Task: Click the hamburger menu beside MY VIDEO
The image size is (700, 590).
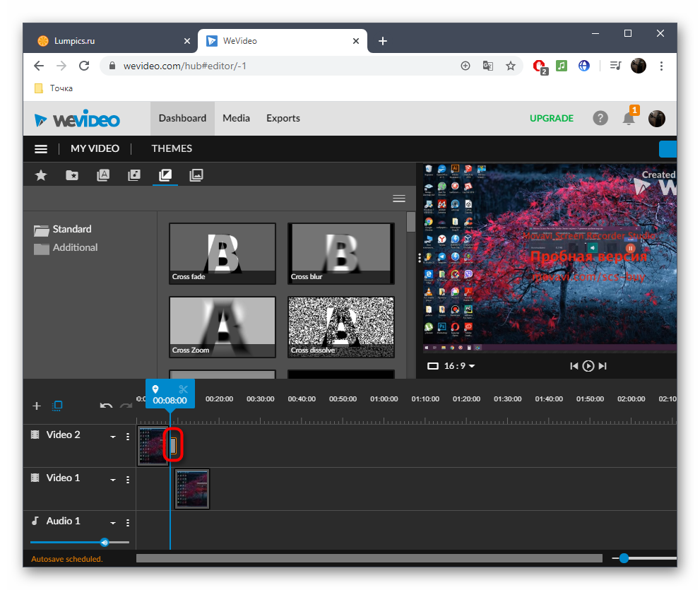Action: (41, 149)
